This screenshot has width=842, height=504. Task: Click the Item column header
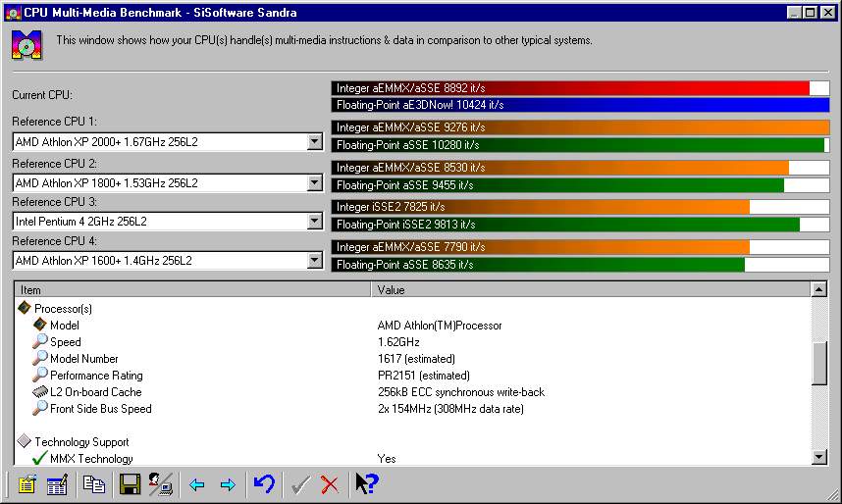(x=192, y=290)
